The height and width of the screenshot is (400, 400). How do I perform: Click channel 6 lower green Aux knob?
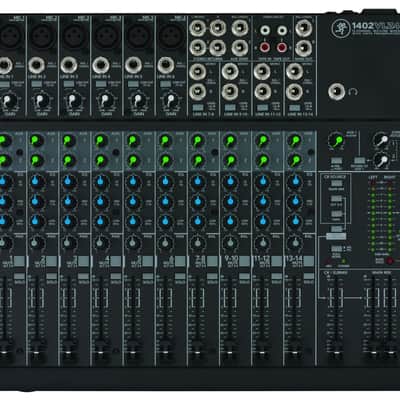165,161
